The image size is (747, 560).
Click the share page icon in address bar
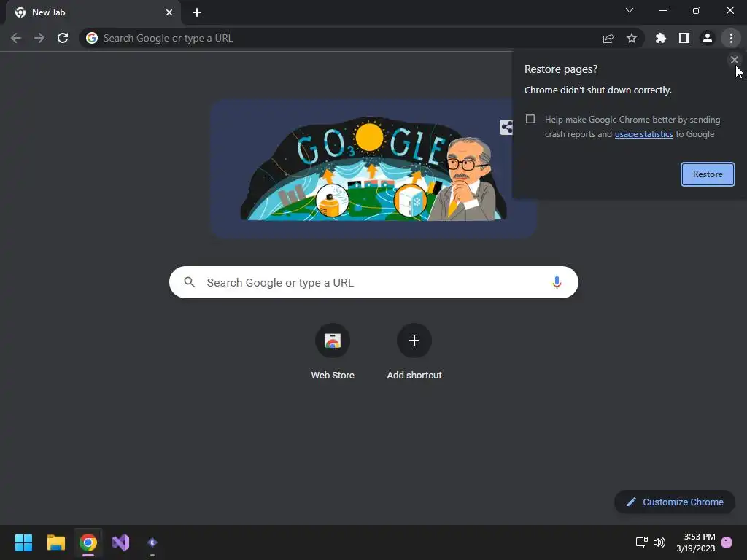608,38
